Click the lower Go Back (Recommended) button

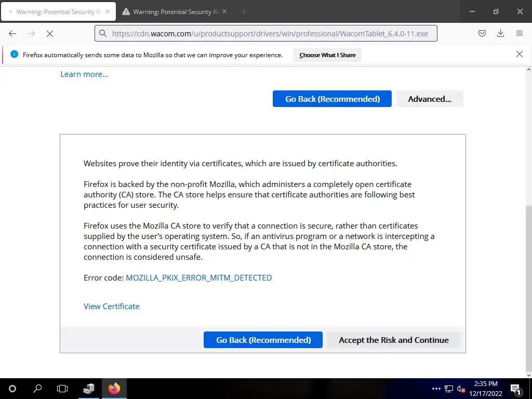tap(263, 340)
